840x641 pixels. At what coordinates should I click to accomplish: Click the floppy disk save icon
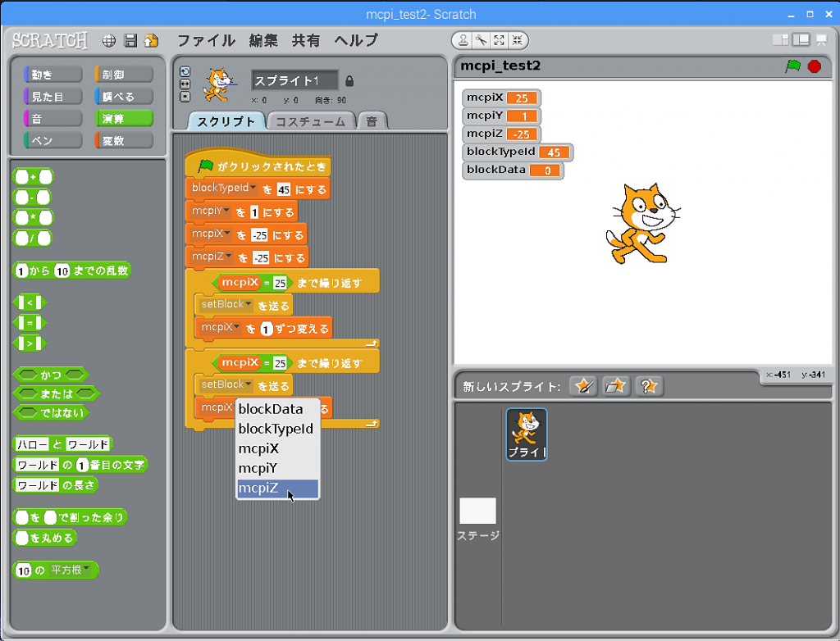(x=130, y=41)
